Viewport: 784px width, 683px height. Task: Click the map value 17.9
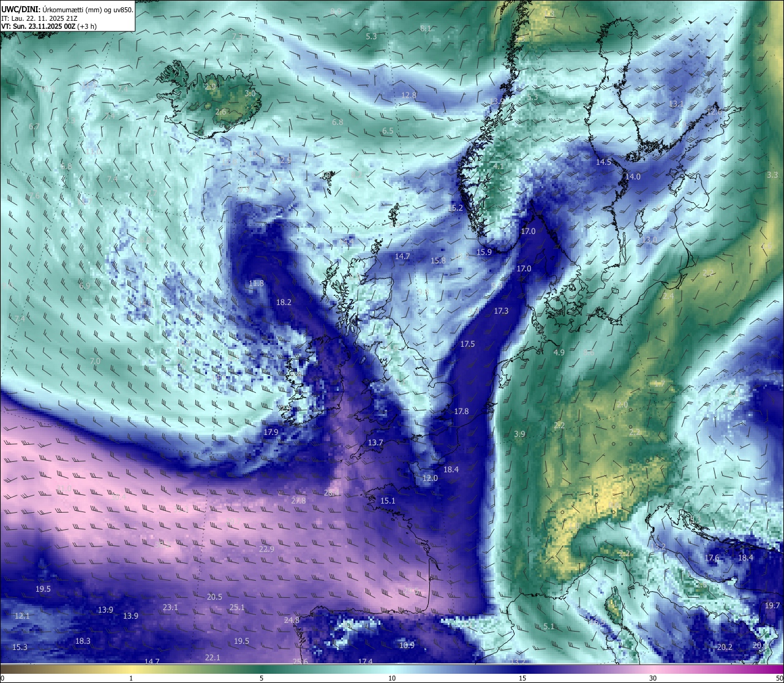pyautogui.click(x=271, y=432)
